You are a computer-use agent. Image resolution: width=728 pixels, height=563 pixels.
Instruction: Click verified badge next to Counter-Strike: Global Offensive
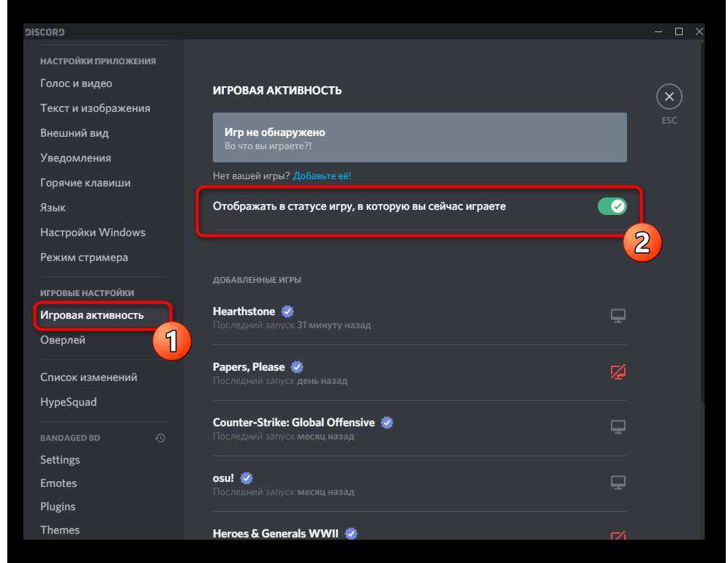[x=387, y=423]
